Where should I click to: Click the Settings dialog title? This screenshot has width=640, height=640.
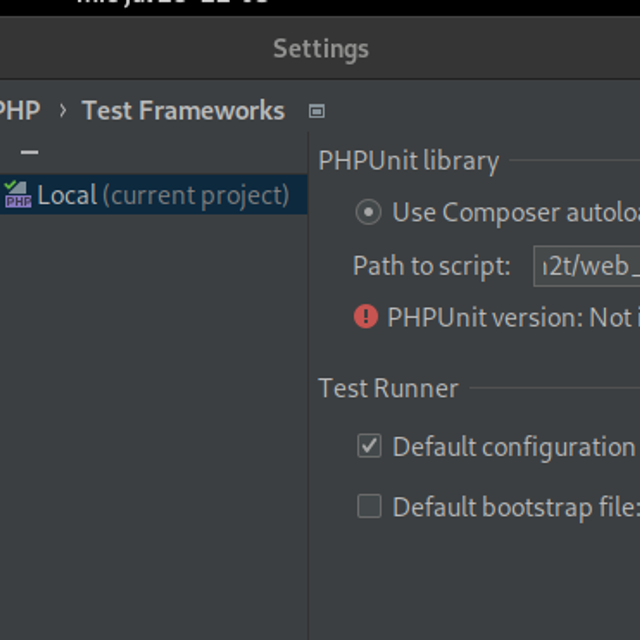coord(321,49)
